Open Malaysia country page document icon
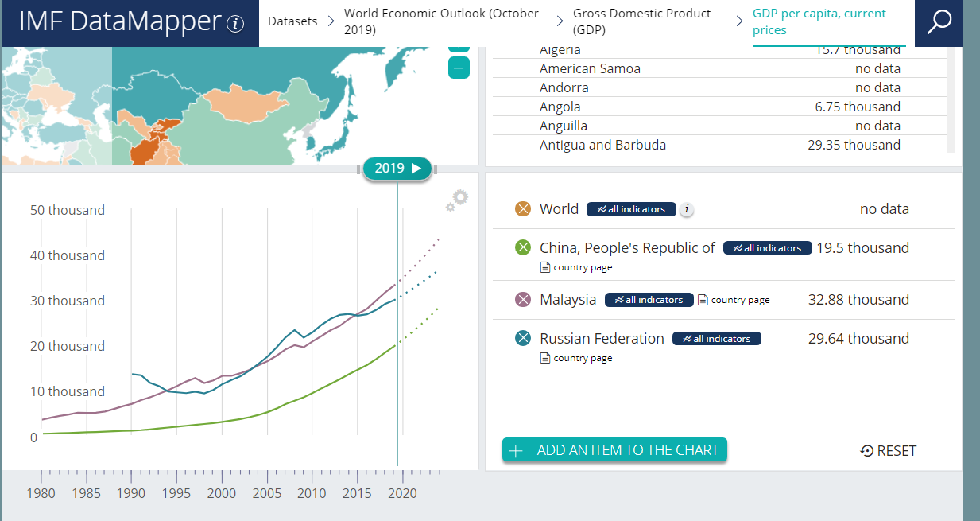The image size is (980, 521). (703, 300)
